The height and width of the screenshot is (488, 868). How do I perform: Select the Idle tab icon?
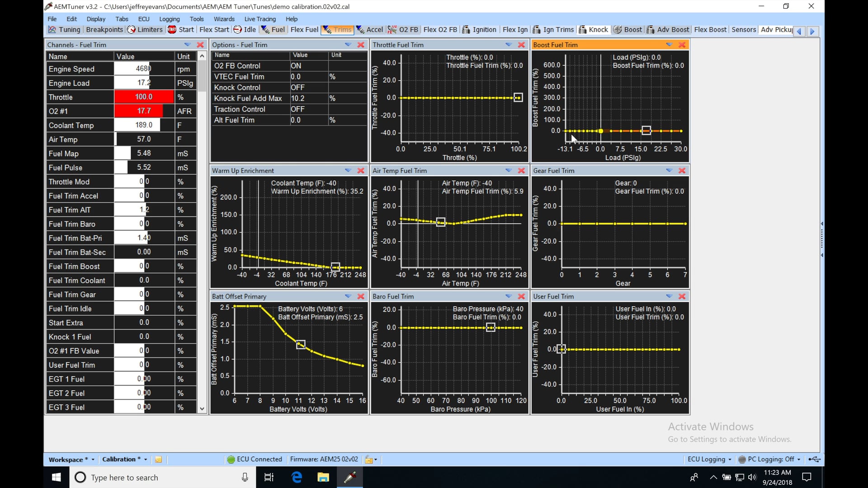coord(238,30)
